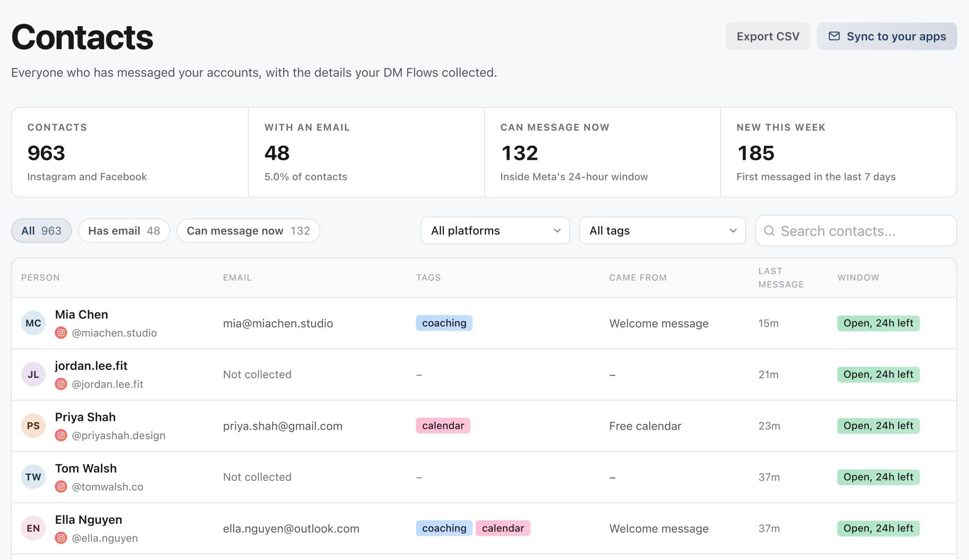Screen dimensions: 969x560
Task: Click Sync to your apps button
Action: click(886, 36)
